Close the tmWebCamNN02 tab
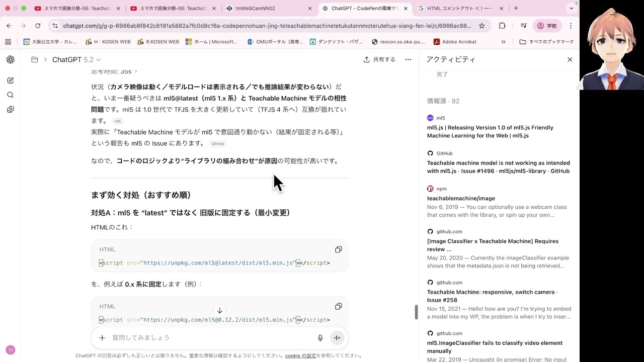Screen dimensions: 644x362 pyautogui.click(x=310, y=9)
